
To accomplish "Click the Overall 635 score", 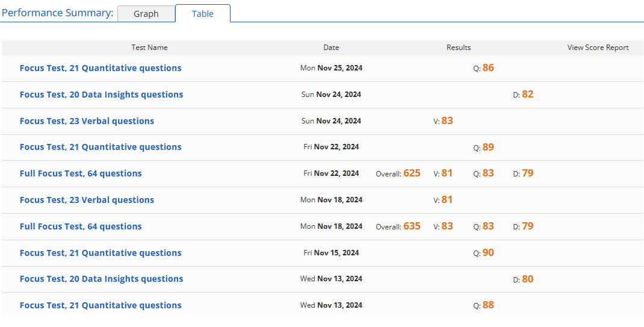I will pyautogui.click(x=412, y=226).
